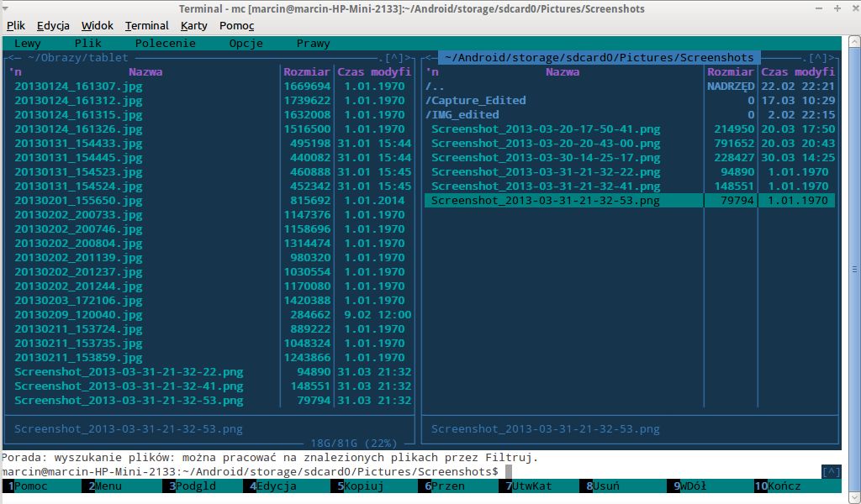Open the Plik menu in terminal menubar
The height and width of the screenshot is (504, 861).
coord(16,25)
